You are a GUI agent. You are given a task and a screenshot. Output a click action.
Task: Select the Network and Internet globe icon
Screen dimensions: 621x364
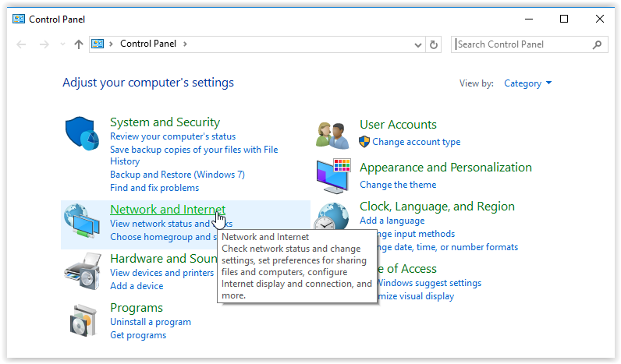(x=81, y=221)
